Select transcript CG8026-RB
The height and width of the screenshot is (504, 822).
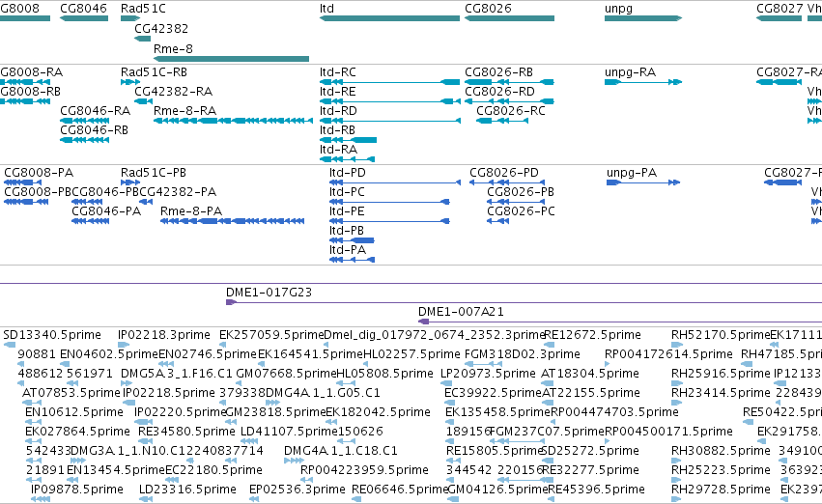(x=509, y=82)
